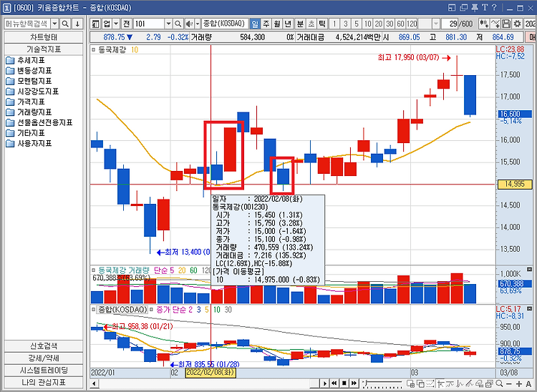Select the 60 interval button

pyautogui.click(x=400, y=24)
